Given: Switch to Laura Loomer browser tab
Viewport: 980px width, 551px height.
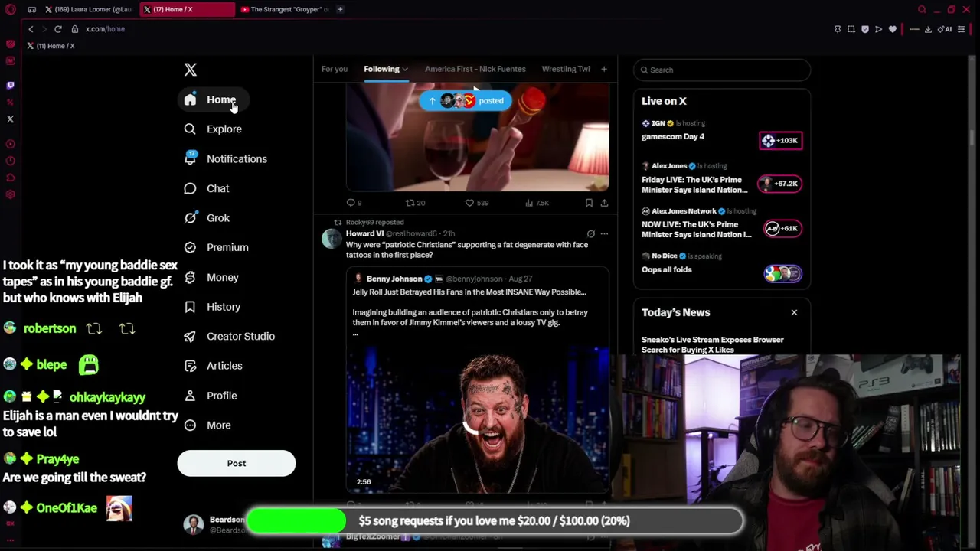Looking at the screenshot, I should click(87, 9).
